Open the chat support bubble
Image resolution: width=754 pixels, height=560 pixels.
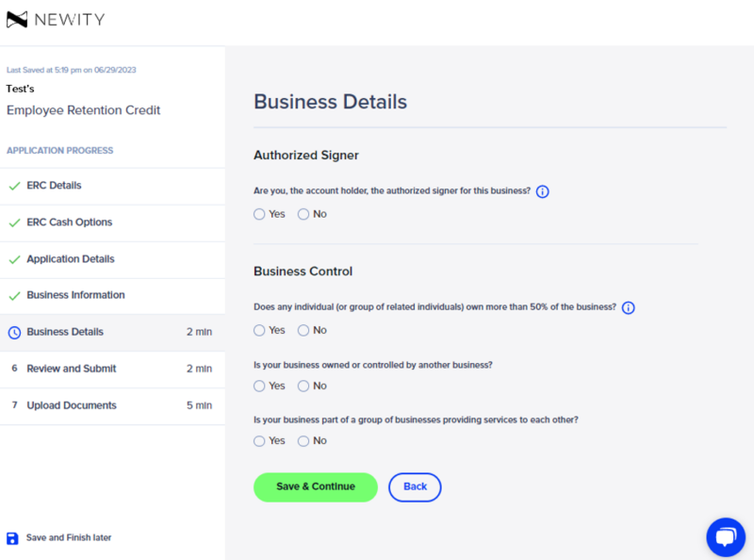[725, 537]
